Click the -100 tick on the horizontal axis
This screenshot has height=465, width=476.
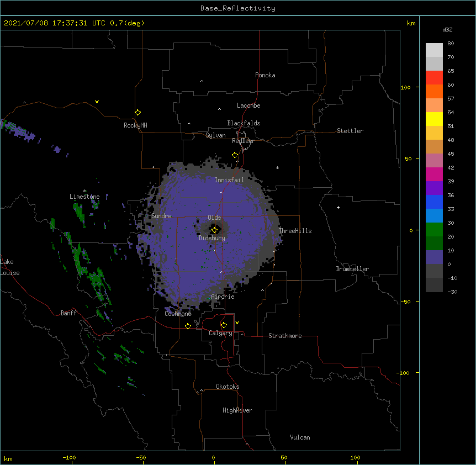click(69, 457)
